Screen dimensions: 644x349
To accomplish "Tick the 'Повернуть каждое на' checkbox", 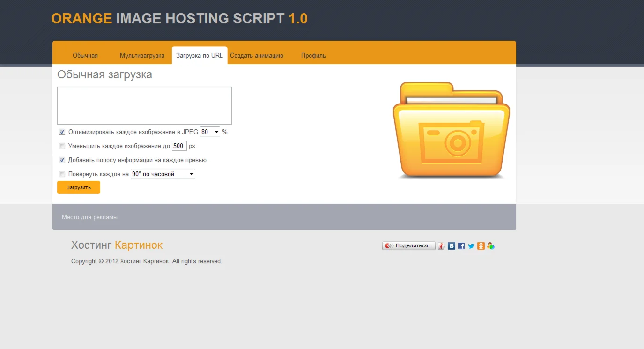I will 62,174.
